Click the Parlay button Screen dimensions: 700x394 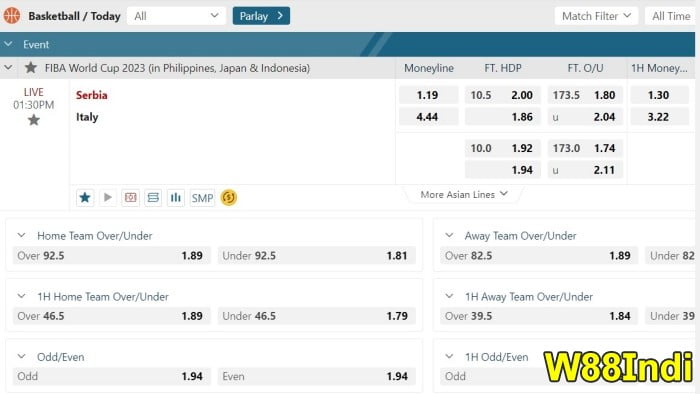(261, 16)
